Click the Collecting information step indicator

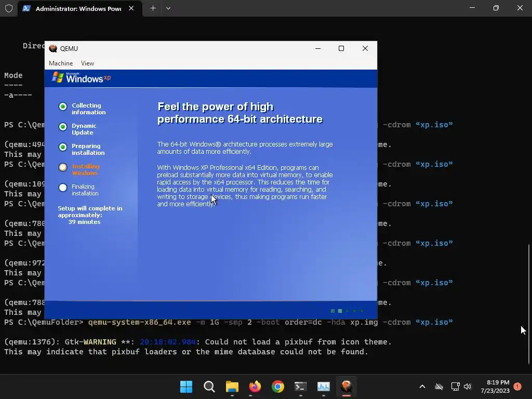63,107
